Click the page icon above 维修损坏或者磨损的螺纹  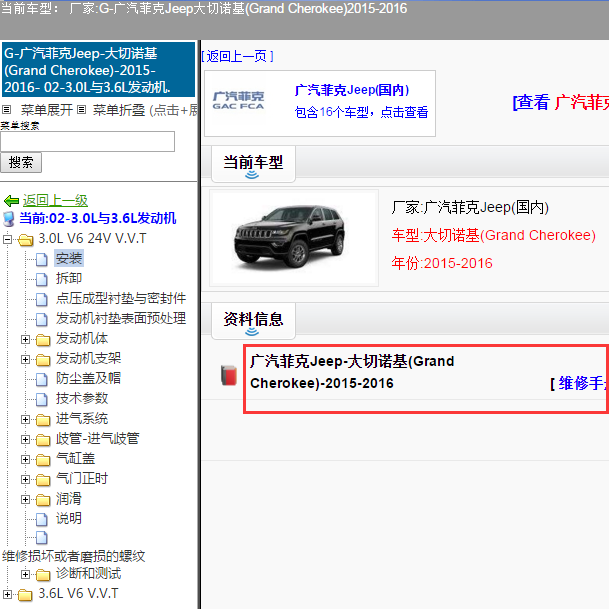click(42, 538)
